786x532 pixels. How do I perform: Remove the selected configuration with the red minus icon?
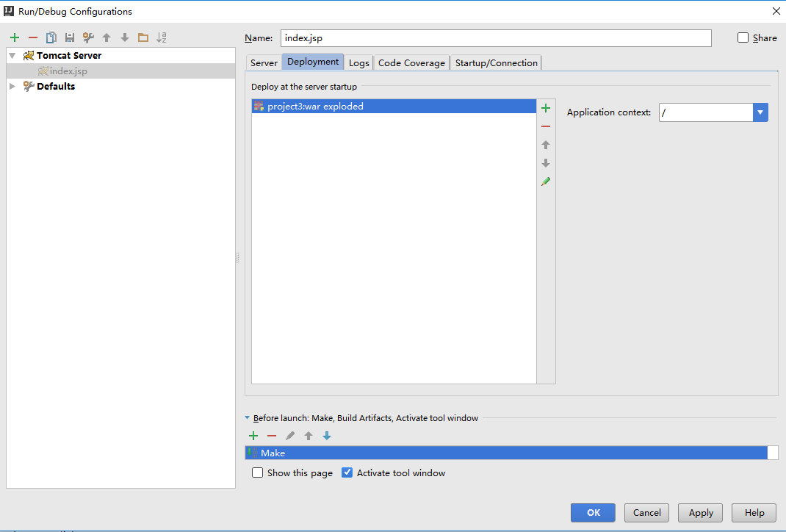click(33, 37)
